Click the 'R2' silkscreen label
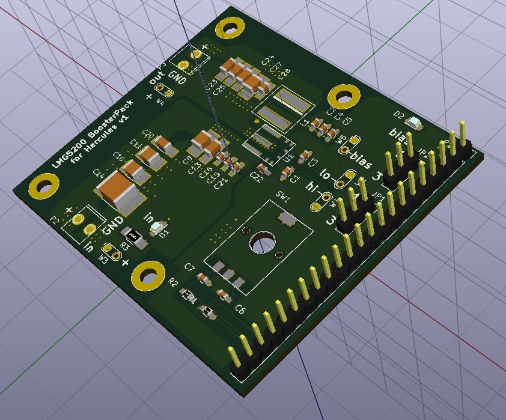506x420 pixels. click(x=173, y=283)
